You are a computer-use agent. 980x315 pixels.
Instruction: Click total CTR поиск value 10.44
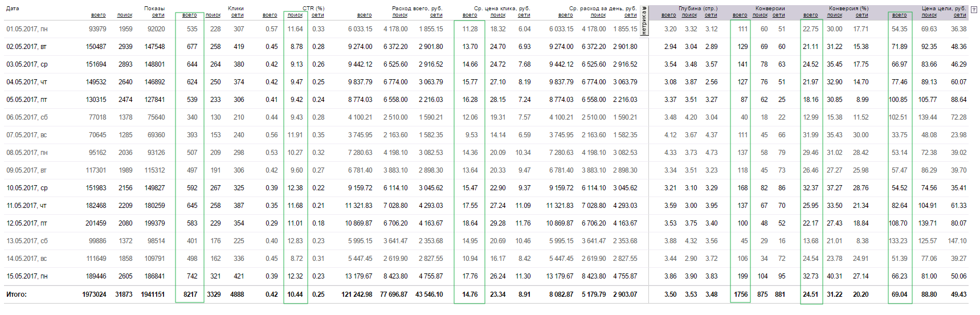tap(295, 294)
